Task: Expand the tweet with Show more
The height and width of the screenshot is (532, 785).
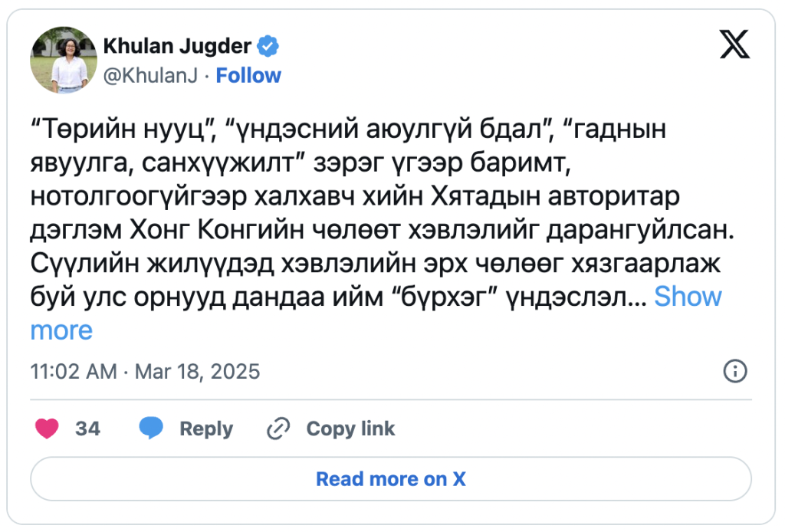Action: tap(688, 297)
